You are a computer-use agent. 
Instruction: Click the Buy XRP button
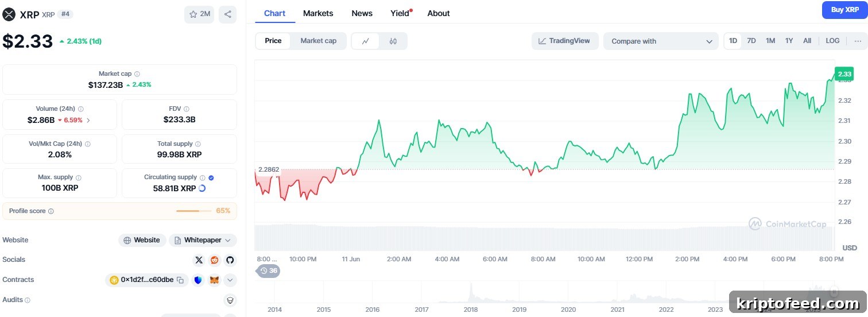pyautogui.click(x=845, y=10)
